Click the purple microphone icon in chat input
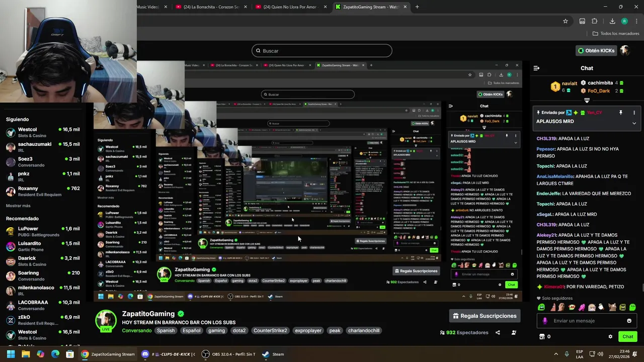The width and height of the screenshot is (644, 362). tap(545, 321)
